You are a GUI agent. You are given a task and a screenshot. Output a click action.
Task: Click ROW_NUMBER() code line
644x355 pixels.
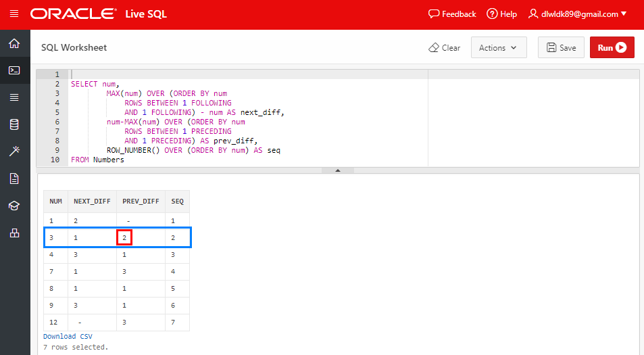point(193,150)
